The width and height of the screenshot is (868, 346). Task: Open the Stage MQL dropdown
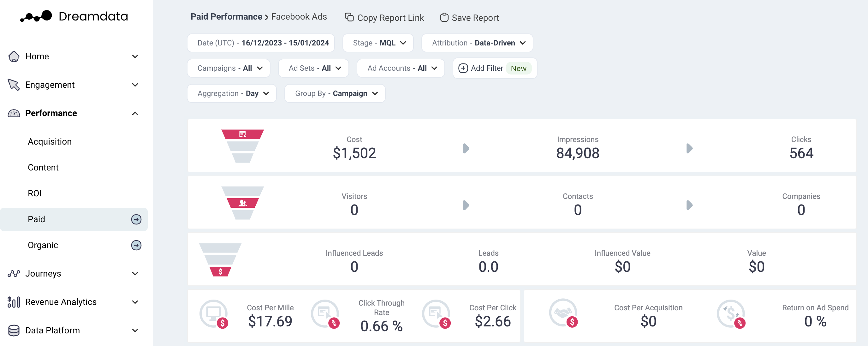378,43
